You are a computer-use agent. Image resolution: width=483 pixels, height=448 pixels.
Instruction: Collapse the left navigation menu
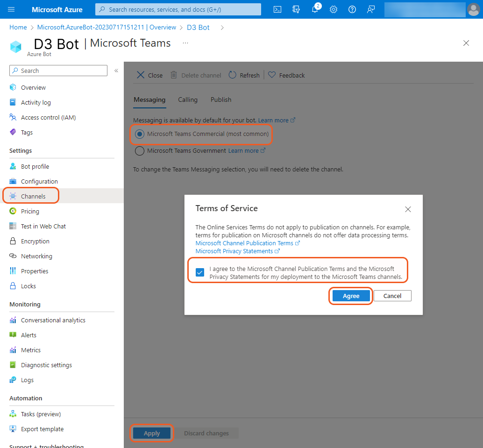pos(116,71)
